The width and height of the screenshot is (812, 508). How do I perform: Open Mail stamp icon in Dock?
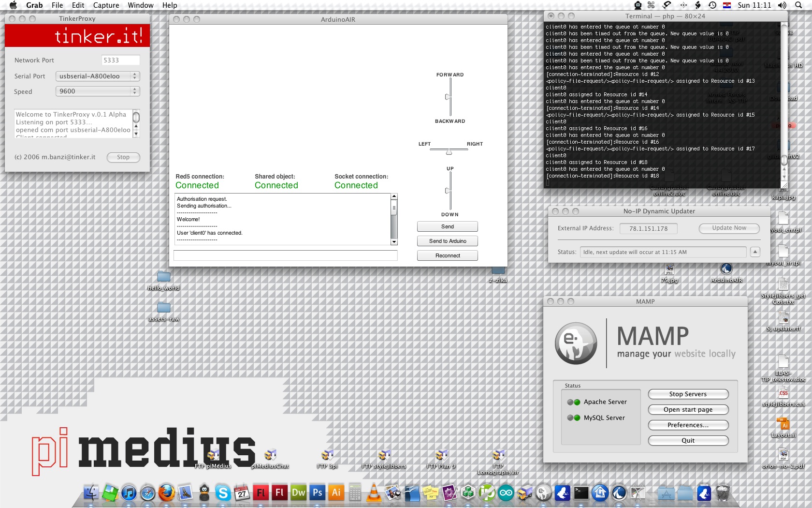pyautogui.click(x=186, y=493)
